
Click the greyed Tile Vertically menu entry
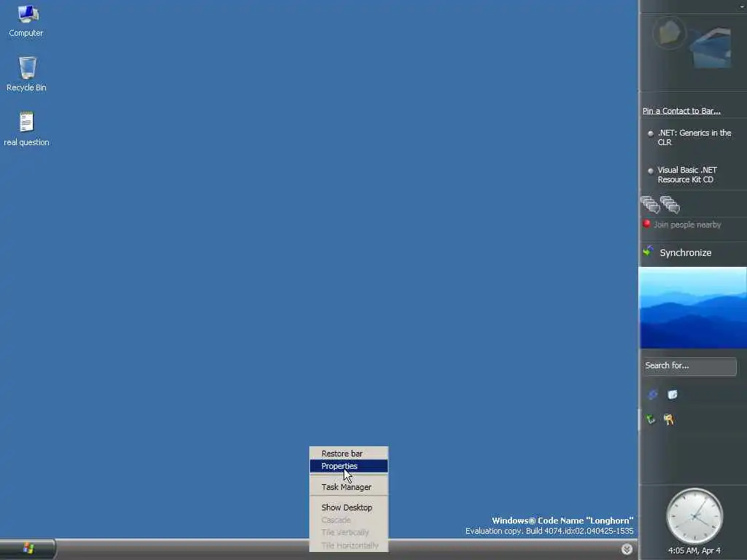click(x=349, y=532)
